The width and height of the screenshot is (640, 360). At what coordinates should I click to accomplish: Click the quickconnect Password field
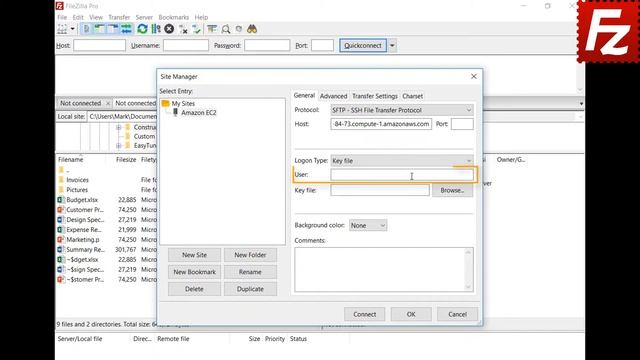(267, 45)
